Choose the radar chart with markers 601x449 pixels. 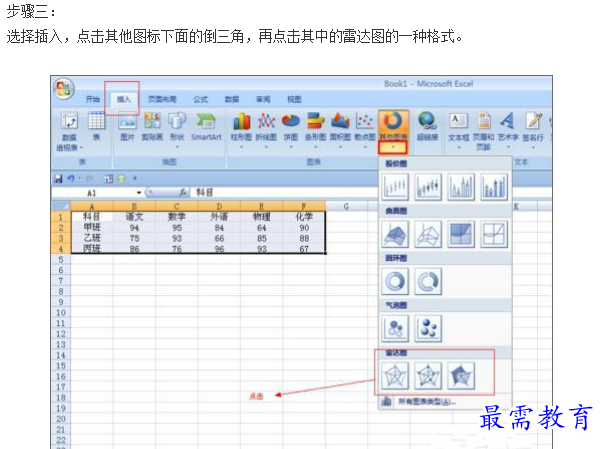pos(428,376)
